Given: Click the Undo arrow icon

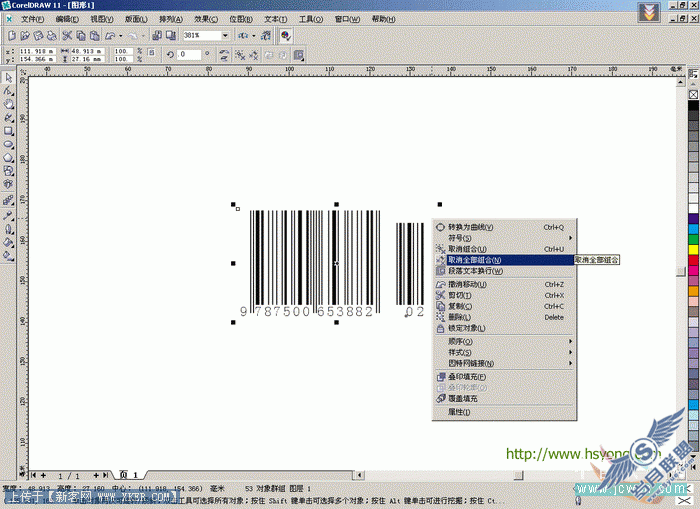Looking at the screenshot, I should pyautogui.click(x=110, y=35).
